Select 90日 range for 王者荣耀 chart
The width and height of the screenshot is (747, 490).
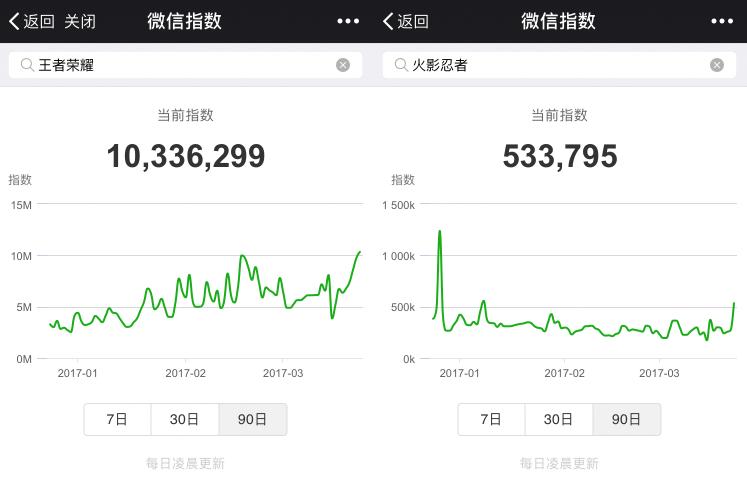[252, 419]
